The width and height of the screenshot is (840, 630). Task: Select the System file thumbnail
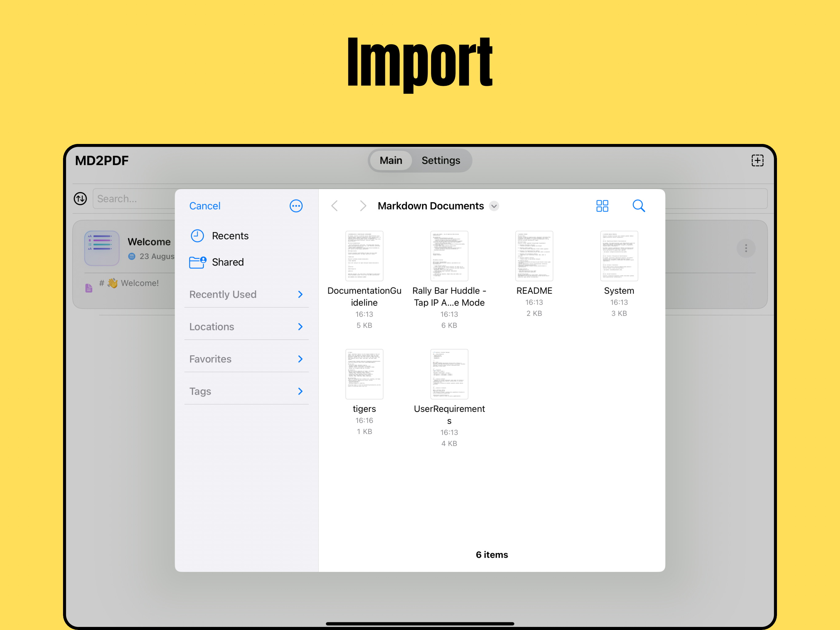click(x=619, y=256)
